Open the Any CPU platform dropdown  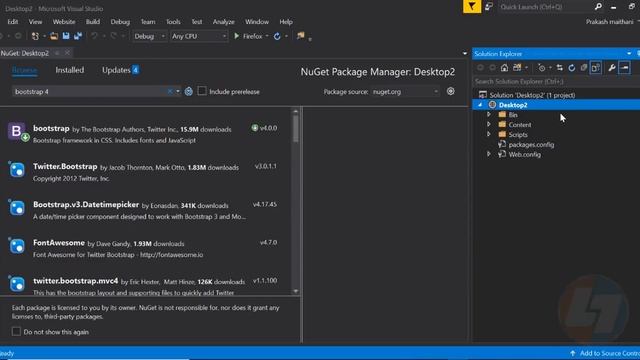pos(199,36)
